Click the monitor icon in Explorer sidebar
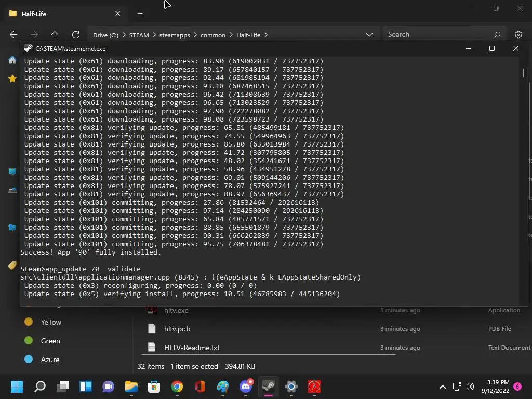The width and height of the screenshot is (532, 399). click(12, 171)
